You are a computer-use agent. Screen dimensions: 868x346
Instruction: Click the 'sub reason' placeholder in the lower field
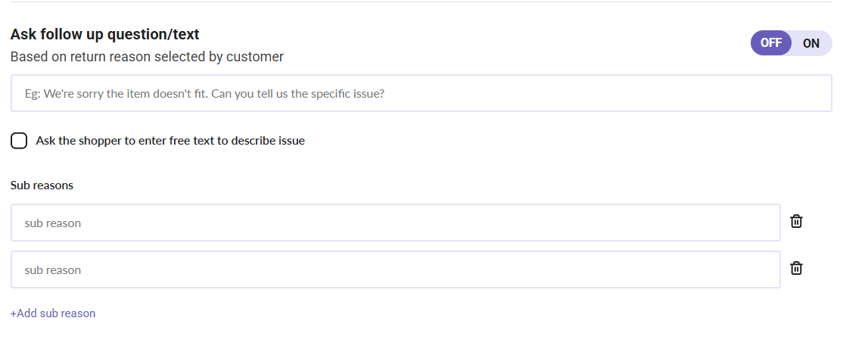pyautogui.click(x=52, y=270)
